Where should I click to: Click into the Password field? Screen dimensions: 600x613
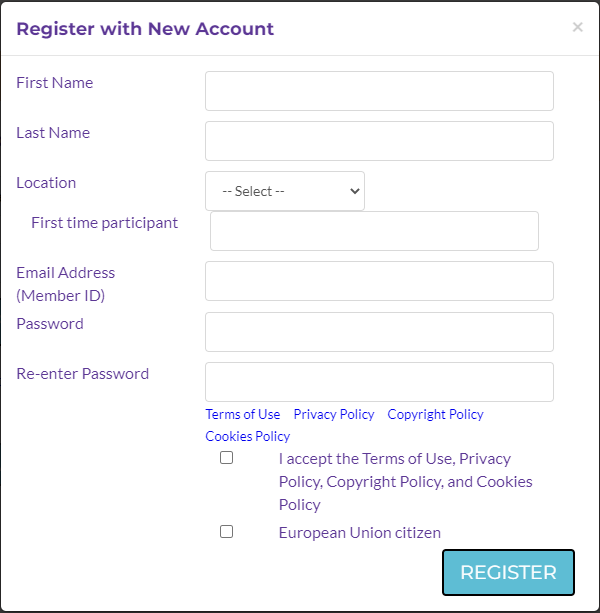379,332
